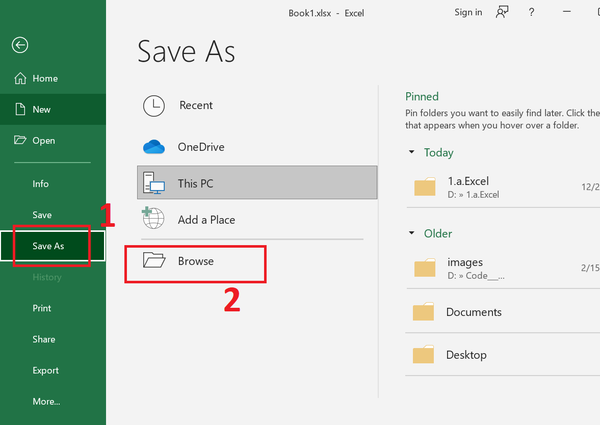Choose Save As in the sidebar

click(53, 246)
